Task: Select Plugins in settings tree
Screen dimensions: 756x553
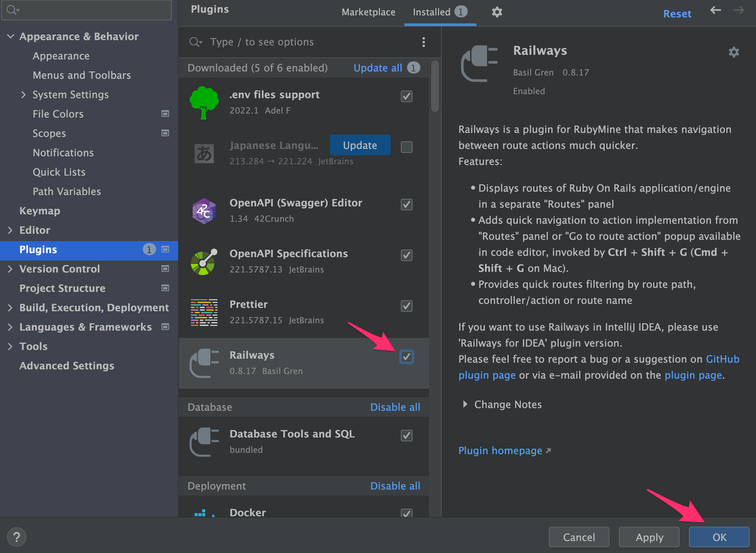Action: [x=89, y=250]
